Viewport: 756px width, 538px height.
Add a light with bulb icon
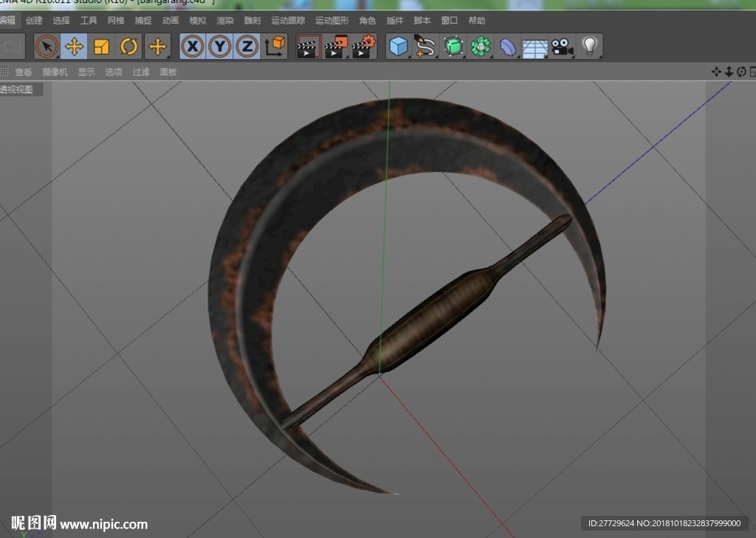[590, 46]
